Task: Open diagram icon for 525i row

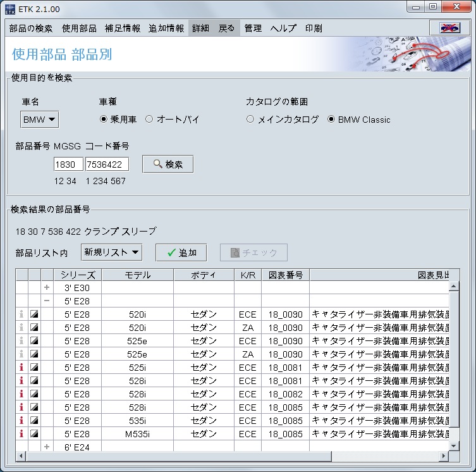Action: [34, 367]
